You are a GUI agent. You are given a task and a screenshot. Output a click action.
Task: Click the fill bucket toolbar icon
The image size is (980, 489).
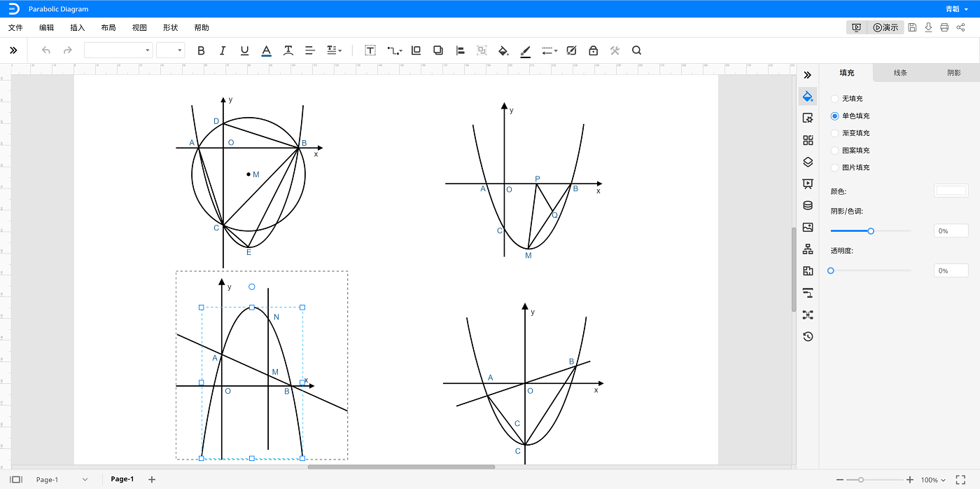point(503,50)
